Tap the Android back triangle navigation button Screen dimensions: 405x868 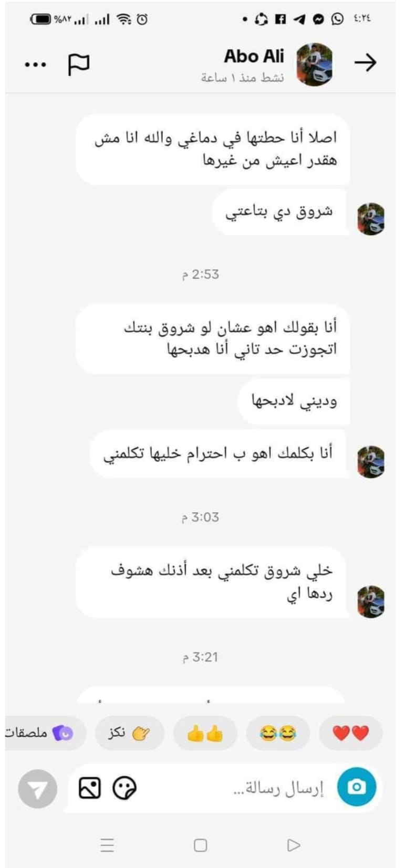tap(294, 845)
